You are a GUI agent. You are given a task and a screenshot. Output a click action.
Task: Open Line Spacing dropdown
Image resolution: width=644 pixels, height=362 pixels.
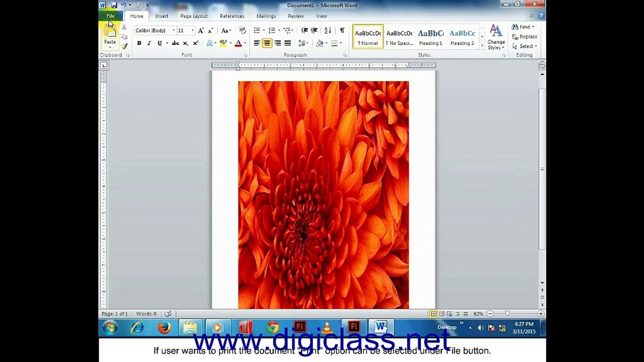[303, 43]
